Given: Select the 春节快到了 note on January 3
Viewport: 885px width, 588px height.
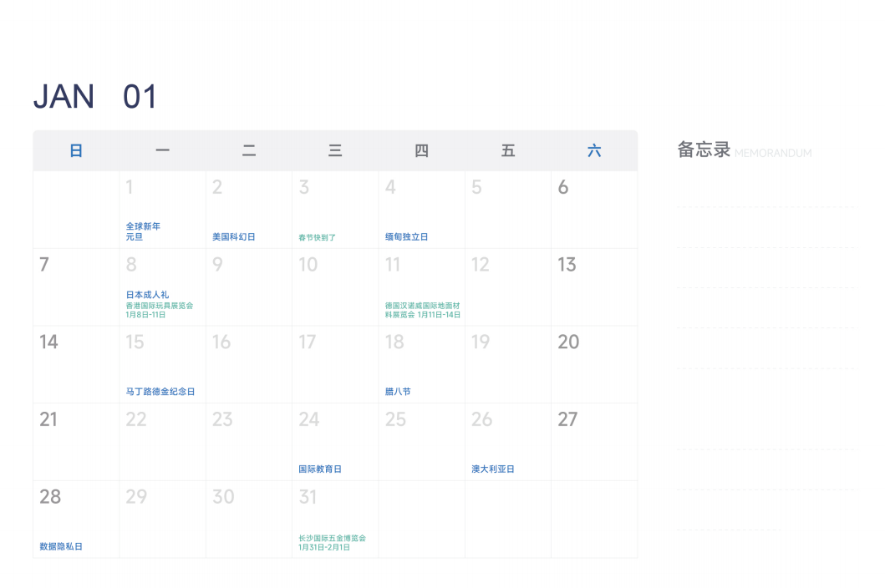Looking at the screenshot, I should tap(318, 238).
